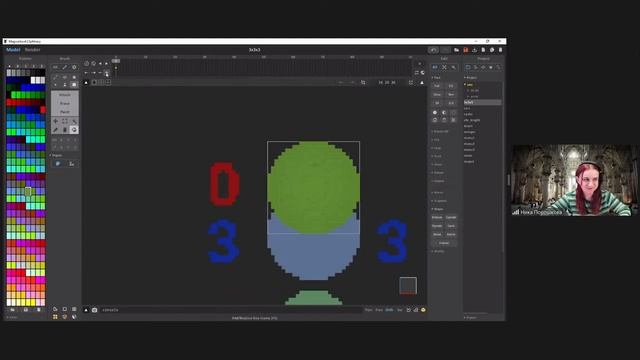Pick the bright red palette swatch
The height and width of the screenshot is (360, 640).
tap(43, 110)
